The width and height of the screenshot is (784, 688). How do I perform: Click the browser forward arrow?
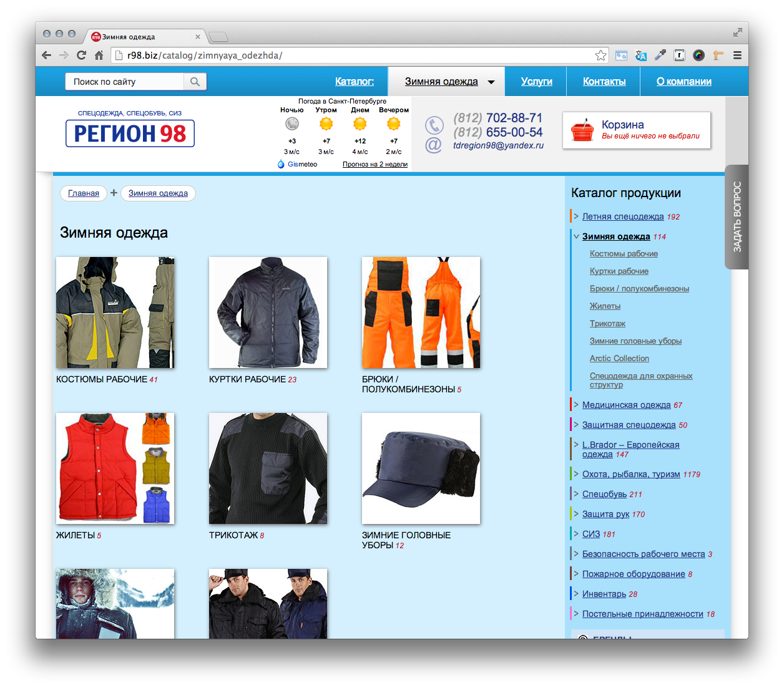point(64,56)
